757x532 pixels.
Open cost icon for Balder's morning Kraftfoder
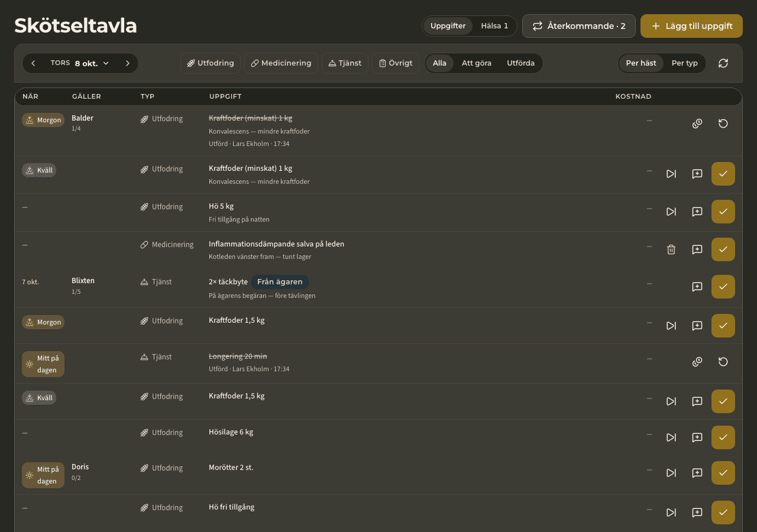coord(697,124)
